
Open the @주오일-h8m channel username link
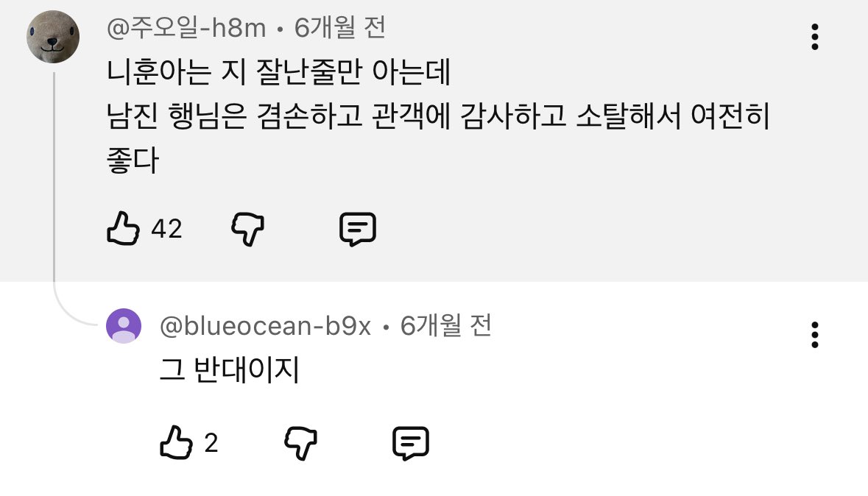(186, 28)
